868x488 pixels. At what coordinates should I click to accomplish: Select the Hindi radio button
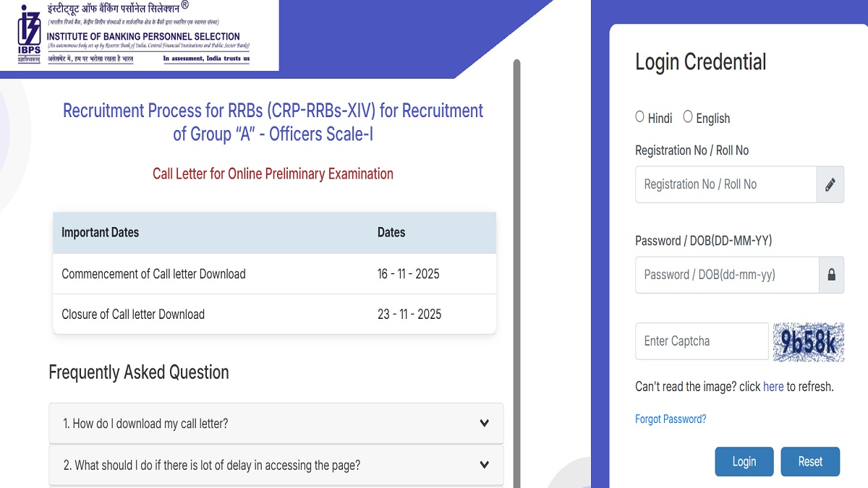click(x=639, y=116)
